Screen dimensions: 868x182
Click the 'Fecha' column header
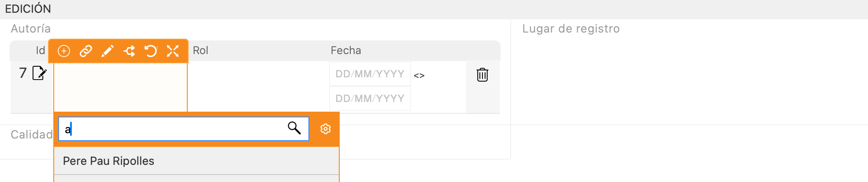click(x=346, y=51)
